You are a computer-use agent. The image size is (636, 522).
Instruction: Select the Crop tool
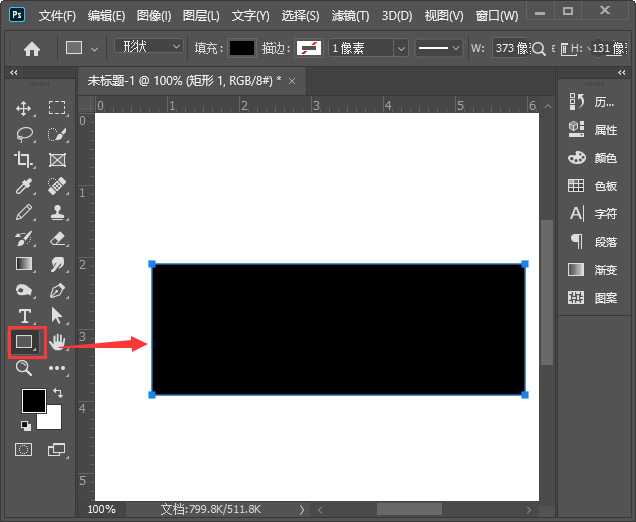point(24,160)
